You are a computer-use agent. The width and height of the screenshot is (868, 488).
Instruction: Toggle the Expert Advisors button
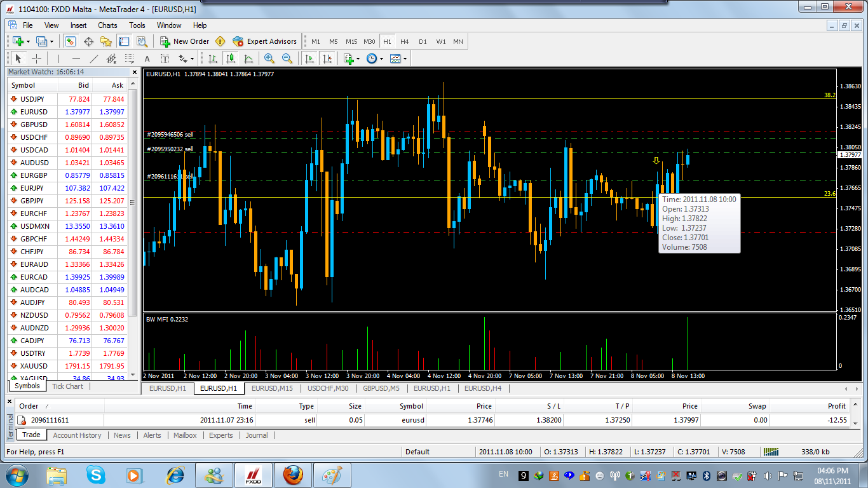(265, 41)
